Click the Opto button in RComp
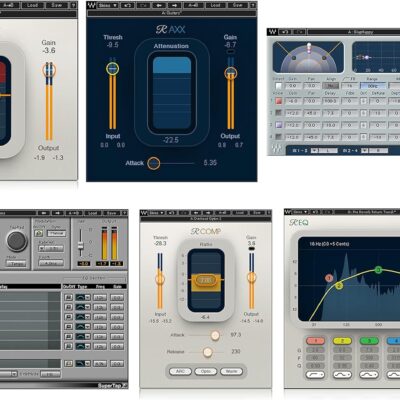Image resolution: width=400 pixels, height=400 pixels. [206, 371]
